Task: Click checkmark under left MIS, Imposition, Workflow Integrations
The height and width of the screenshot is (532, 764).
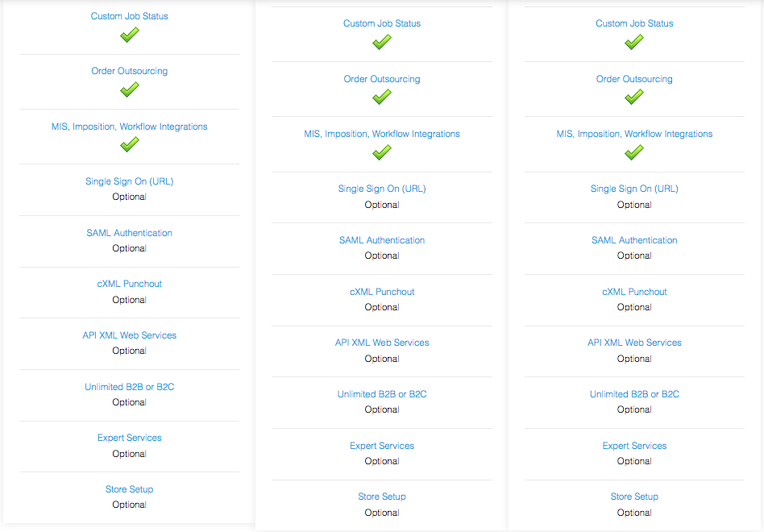Action: [x=130, y=145]
